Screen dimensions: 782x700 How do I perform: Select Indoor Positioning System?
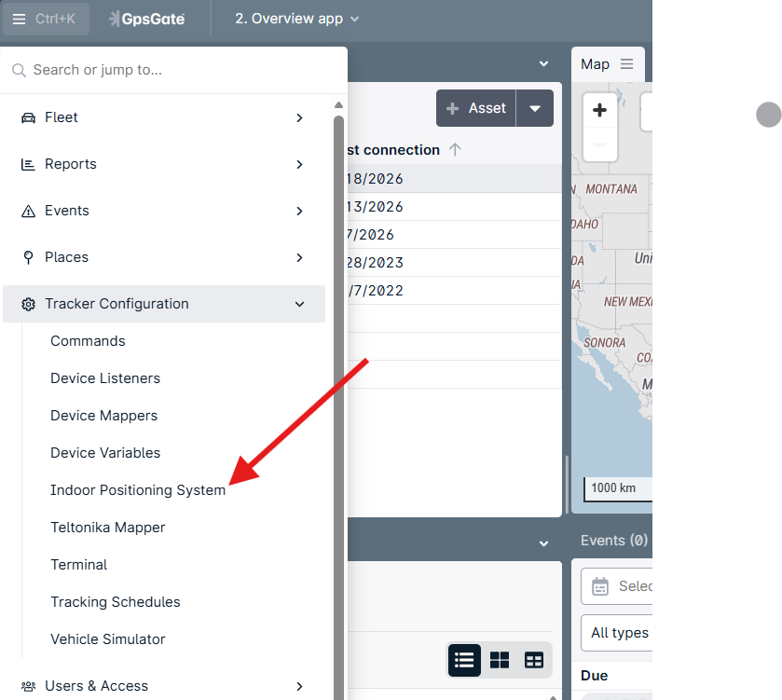point(138,490)
